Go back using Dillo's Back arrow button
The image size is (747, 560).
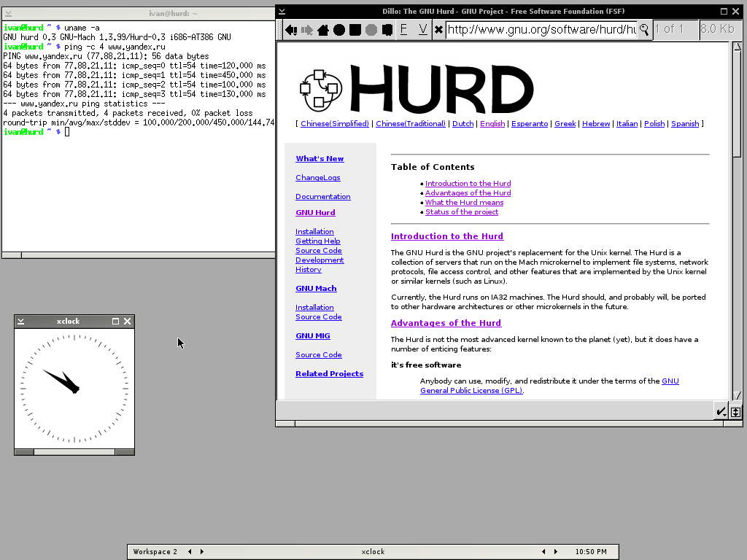coord(290,30)
